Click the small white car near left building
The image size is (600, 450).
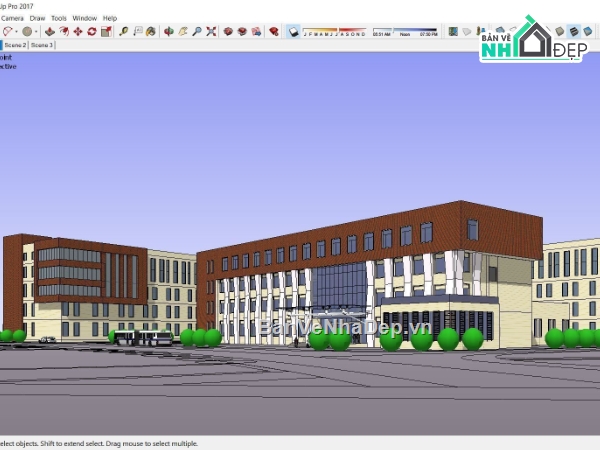pos(48,339)
